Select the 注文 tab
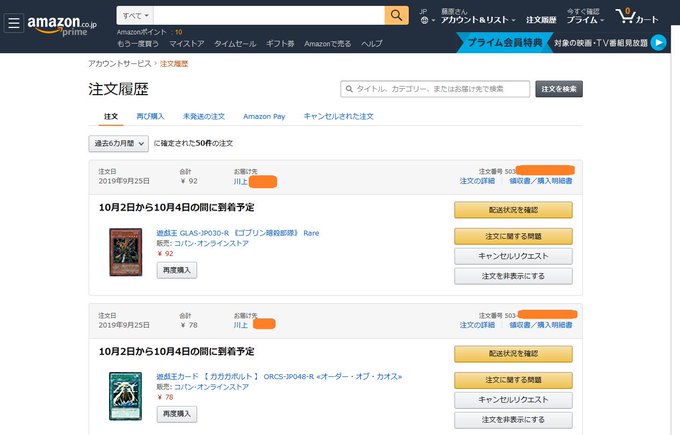 (111, 116)
